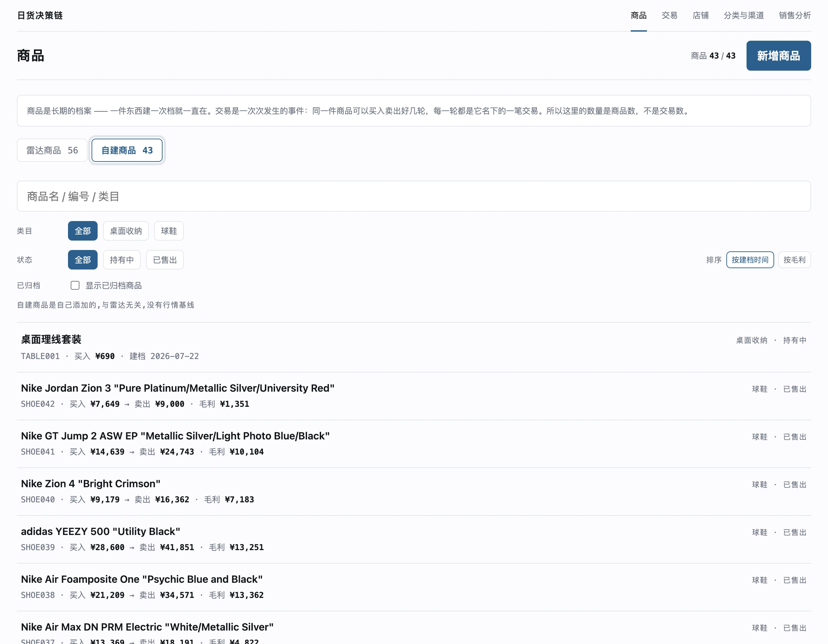Click the 毛利 ¥10,104 value

click(x=236, y=452)
